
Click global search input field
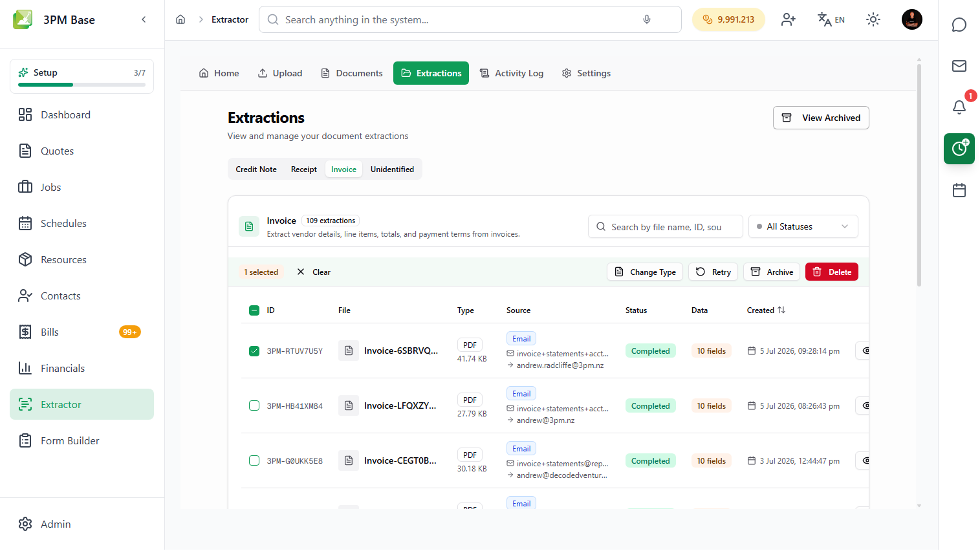(470, 19)
